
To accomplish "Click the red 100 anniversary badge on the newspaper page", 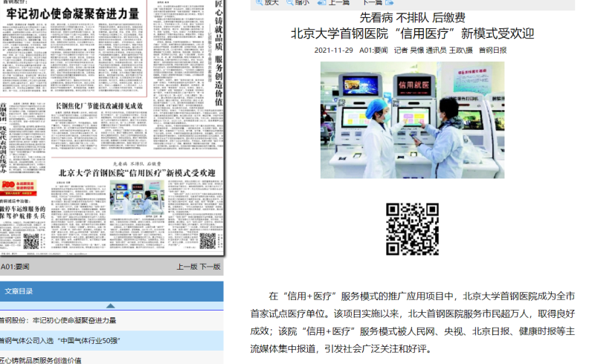I will (x=19, y=188).
